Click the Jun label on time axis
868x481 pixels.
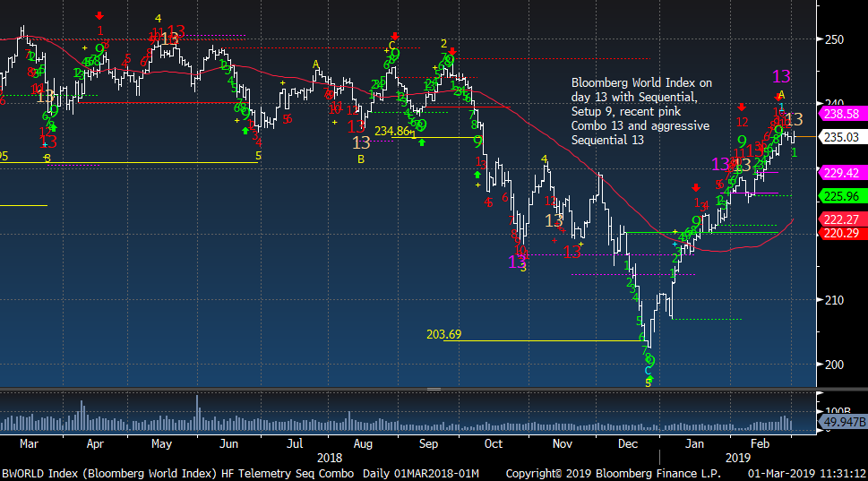pos(228,444)
